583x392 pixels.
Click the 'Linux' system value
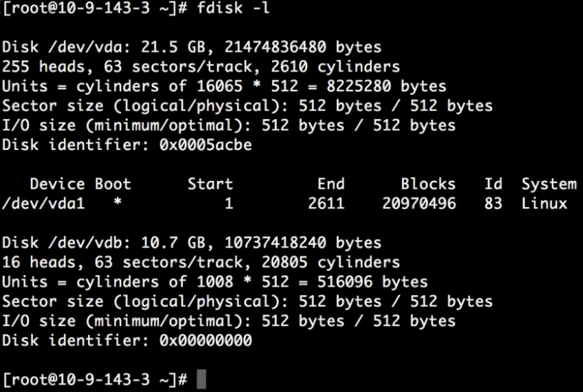click(544, 204)
